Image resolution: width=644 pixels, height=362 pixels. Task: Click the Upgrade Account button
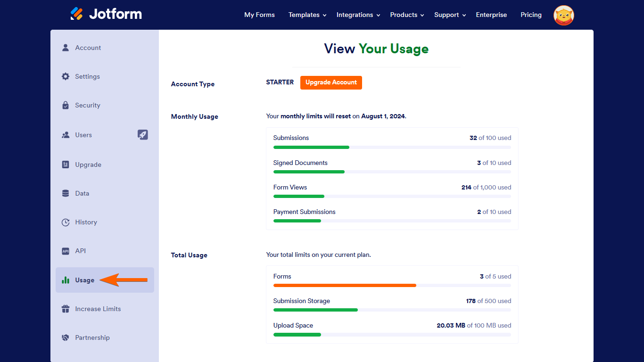tap(331, 82)
